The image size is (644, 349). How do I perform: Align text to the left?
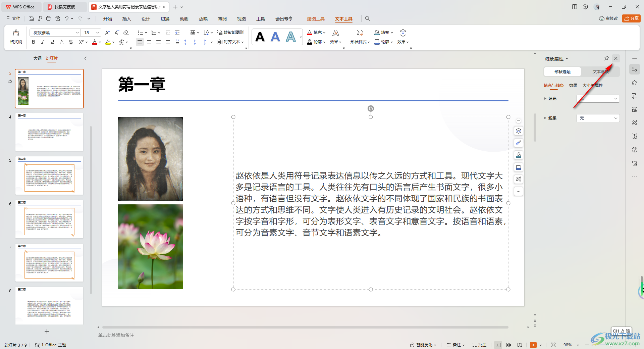pos(140,42)
